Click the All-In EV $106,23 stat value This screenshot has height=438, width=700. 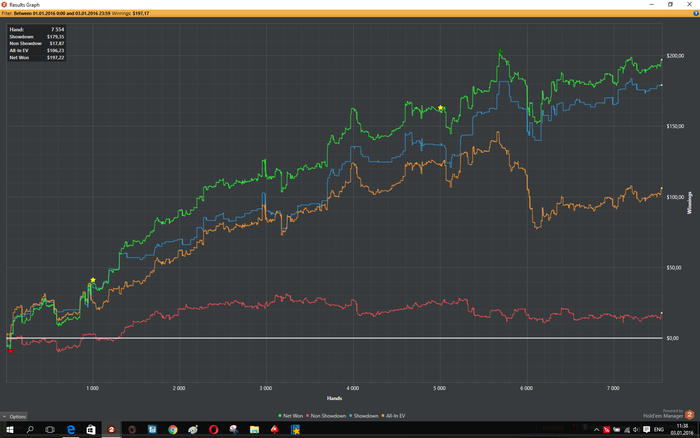[55, 50]
